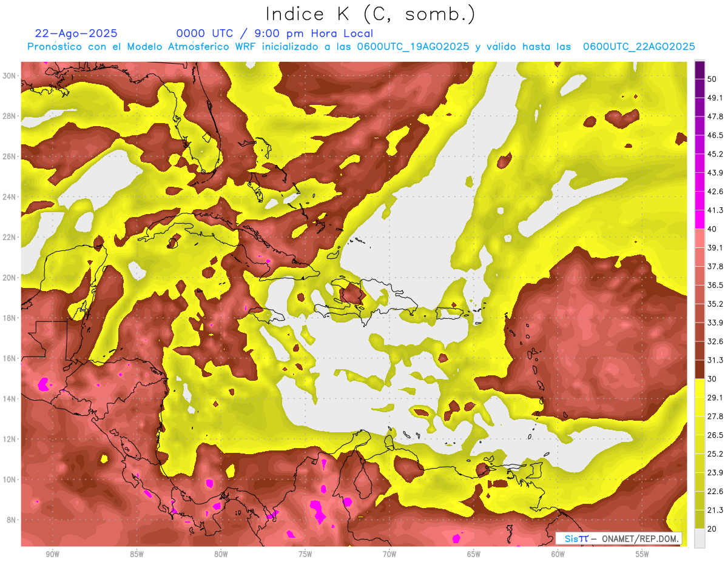Click the "16N" latitude label
The image size is (728, 562).
pos(10,358)
